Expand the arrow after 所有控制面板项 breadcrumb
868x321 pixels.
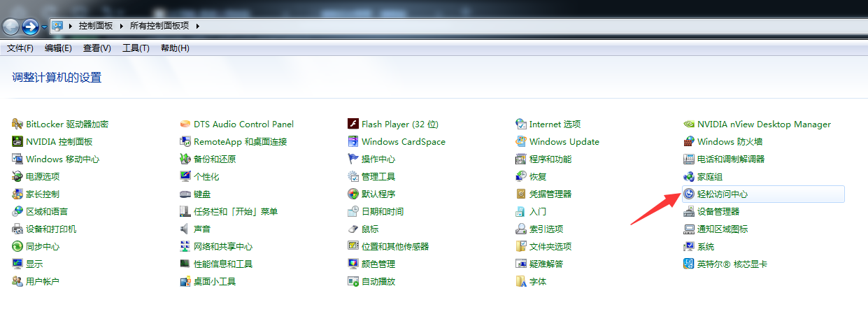point(198,26)
